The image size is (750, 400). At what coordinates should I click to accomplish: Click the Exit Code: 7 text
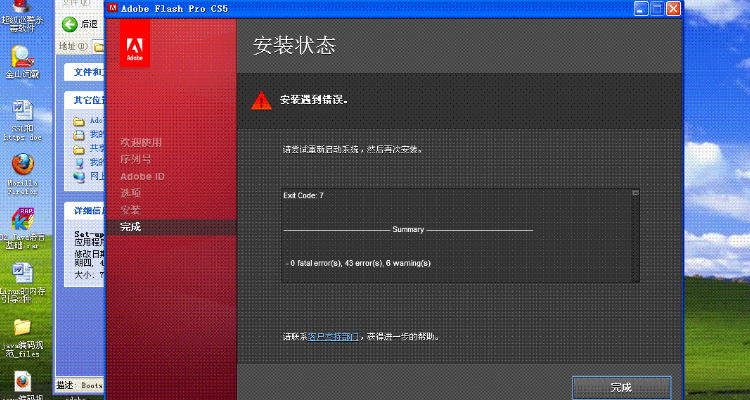[x=303, y=195]
